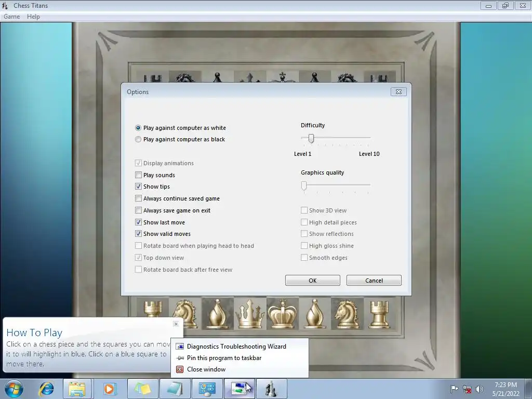
Task: Launch Internet Explorer from taskbar
Action: point(46,389)
